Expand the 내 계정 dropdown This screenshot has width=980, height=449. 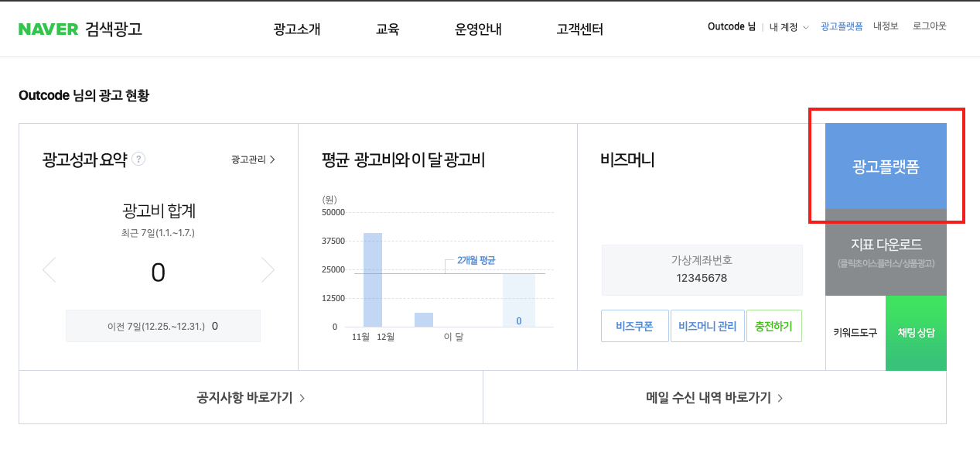click(x=789, y=27)
